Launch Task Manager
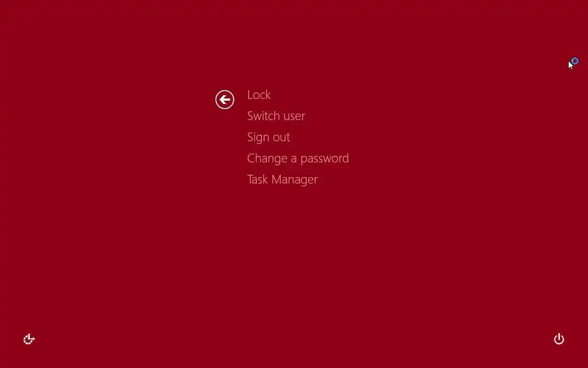Screen dimensions: 588x368 (283, 179)
